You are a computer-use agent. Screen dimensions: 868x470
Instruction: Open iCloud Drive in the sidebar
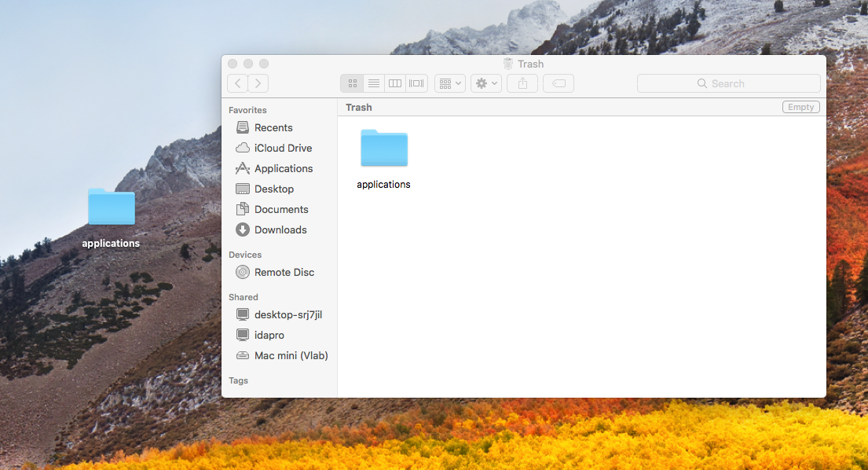pos(283,148)
